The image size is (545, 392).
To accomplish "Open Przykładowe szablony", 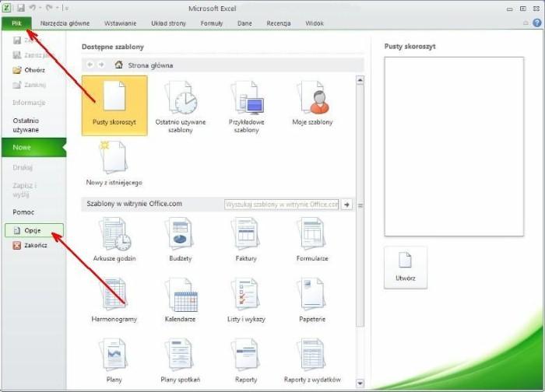I will click(247, 107).
